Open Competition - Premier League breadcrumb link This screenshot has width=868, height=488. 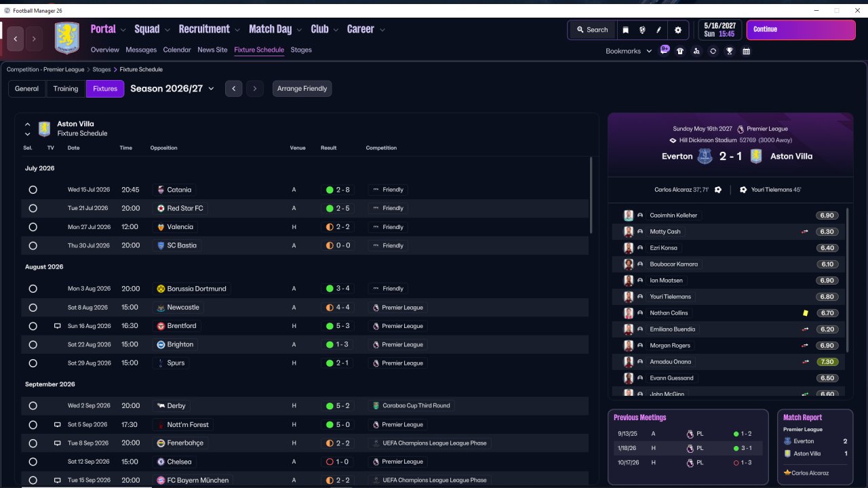pyautogui.click(x=45, y=69)
